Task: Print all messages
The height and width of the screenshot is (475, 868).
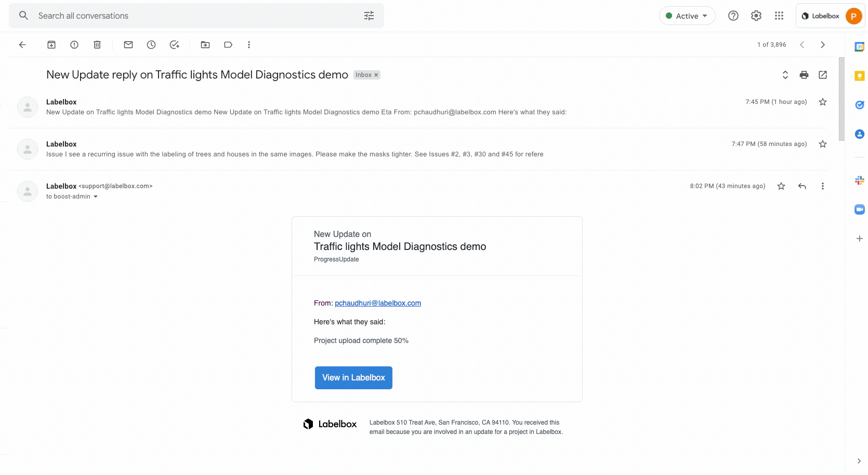Action: click(x=804, y=75)
